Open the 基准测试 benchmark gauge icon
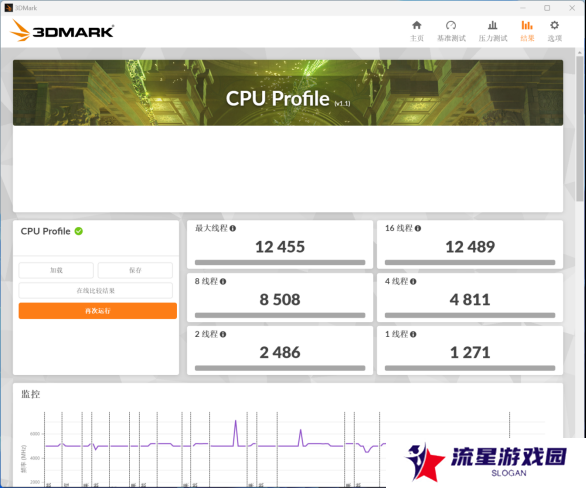Screen dimensions: 586x488 coord(451,25)
